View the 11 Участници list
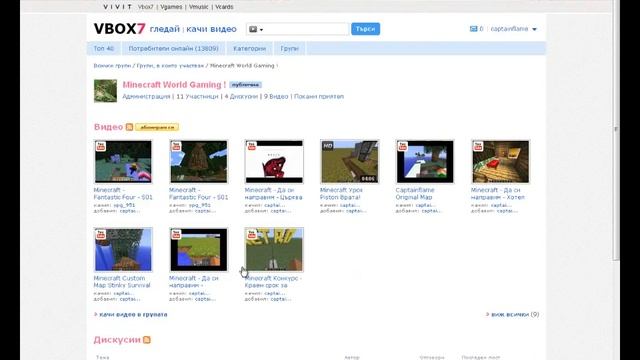This screenshot has width=640, height=360. click(197, 96)
